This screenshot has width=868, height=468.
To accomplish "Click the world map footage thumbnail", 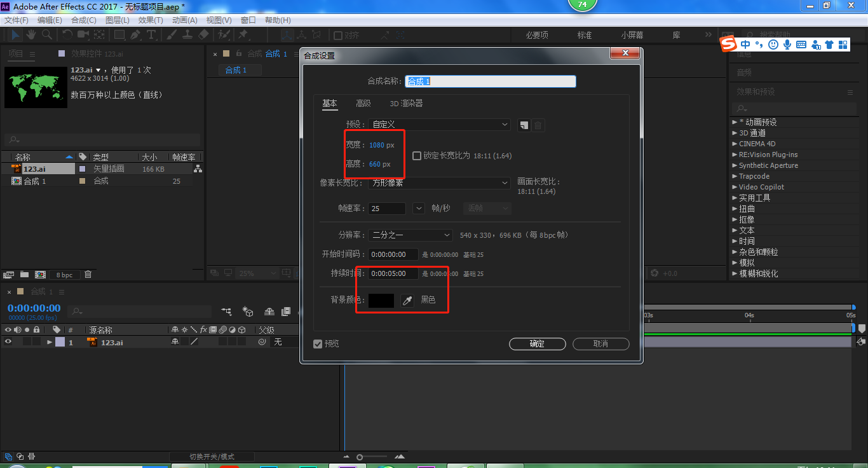I will (x=36, y=87).
